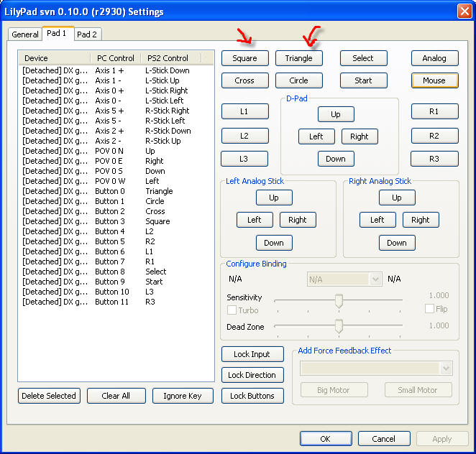Image resolution: width=476 pixels, height=454 pixels.
Task: Click the Analog button
Action: [435, 58]
